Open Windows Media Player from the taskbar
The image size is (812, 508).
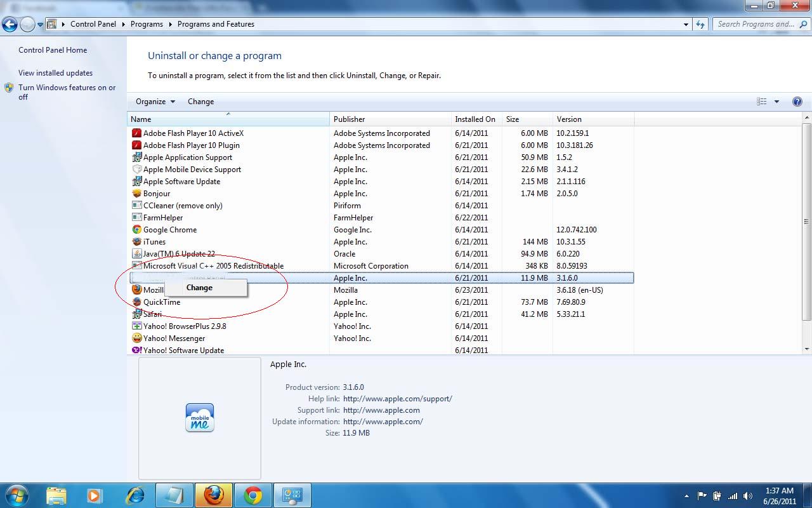tap(95, 495)
